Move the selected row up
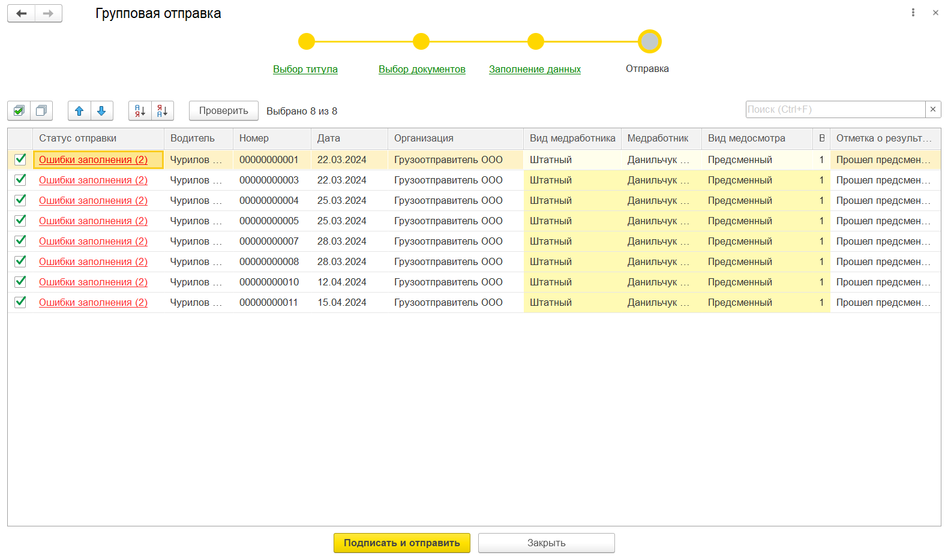 pyautogui.click(x=79, y=111)
